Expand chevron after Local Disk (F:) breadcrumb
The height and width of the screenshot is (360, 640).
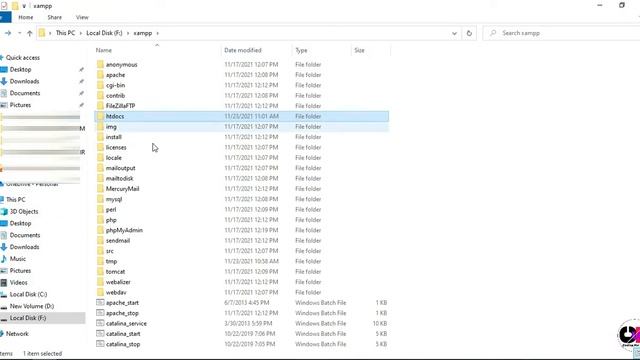pos(128,33)
